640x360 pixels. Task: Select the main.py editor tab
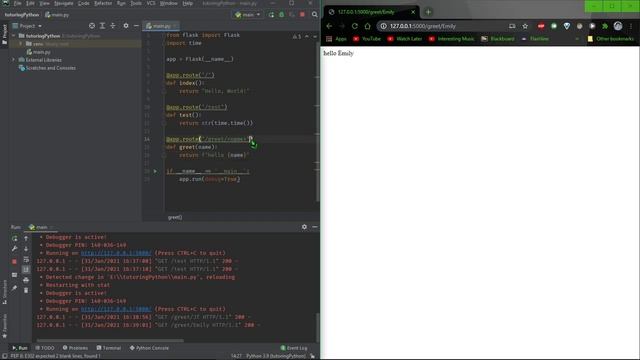point(161,26)
